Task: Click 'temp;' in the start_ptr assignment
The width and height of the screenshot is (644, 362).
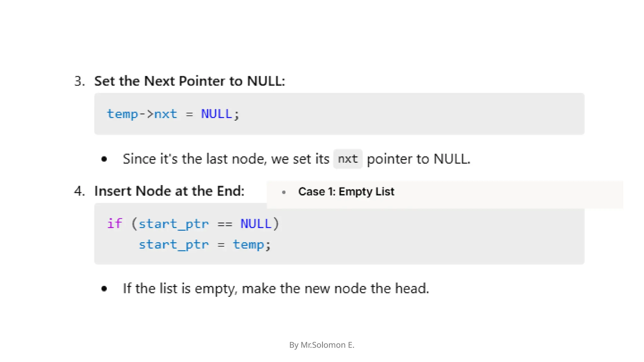Action: pos(251,244)
